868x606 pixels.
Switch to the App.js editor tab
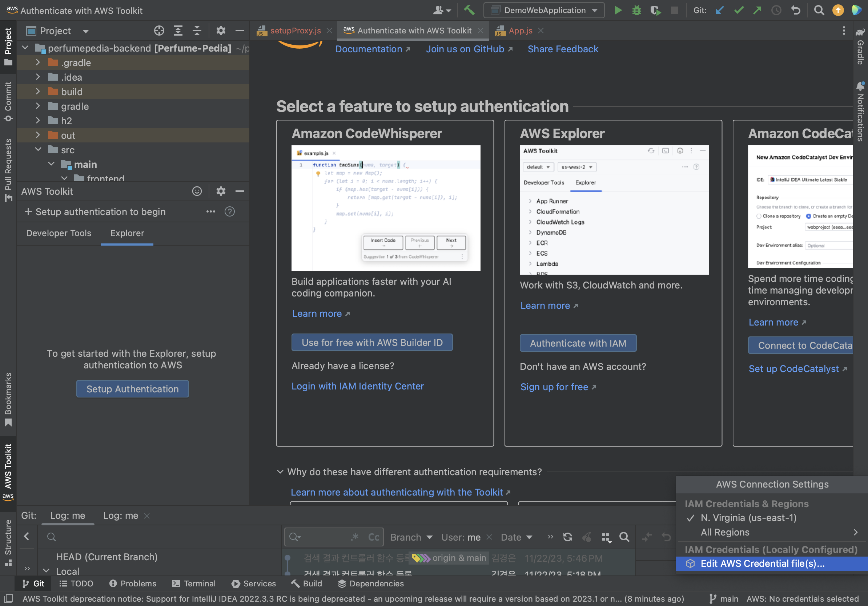click(520, 31)
